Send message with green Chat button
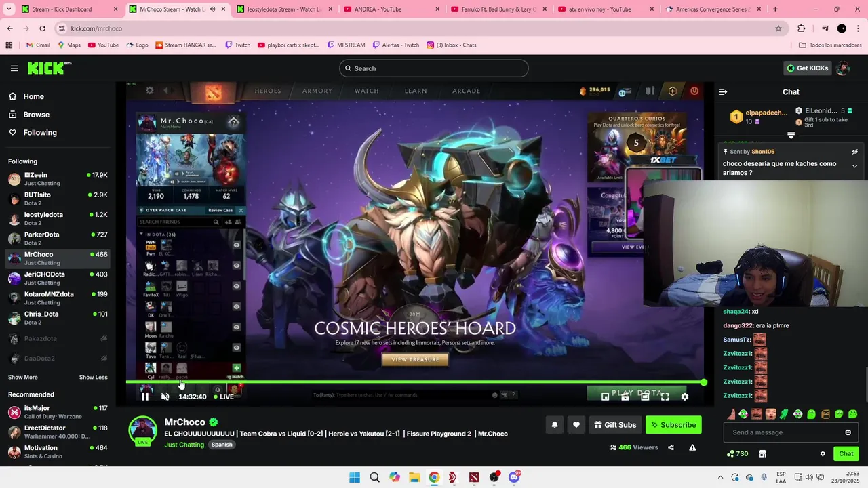Viewport: 868px width, 488px height. [846, 453]
